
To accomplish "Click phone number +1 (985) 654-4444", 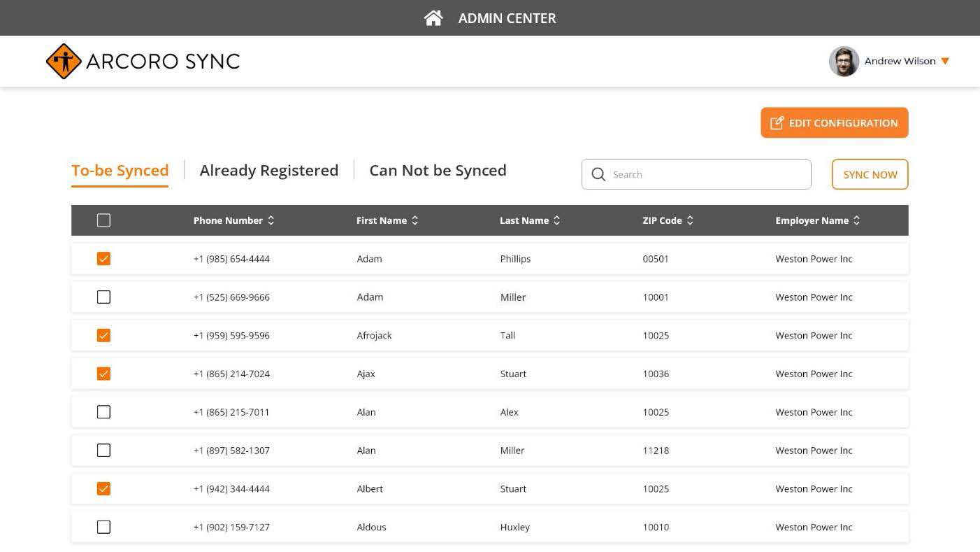I will [231, 259].
